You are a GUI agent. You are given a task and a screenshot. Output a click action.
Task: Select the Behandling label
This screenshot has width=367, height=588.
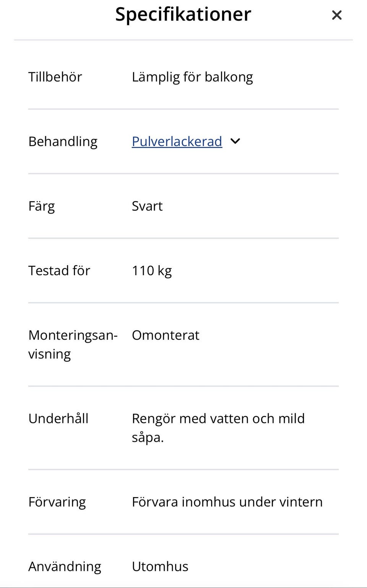tap(63, 141)
